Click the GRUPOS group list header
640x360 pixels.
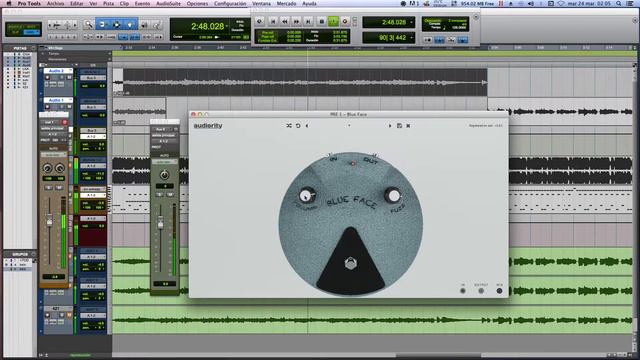20,254
